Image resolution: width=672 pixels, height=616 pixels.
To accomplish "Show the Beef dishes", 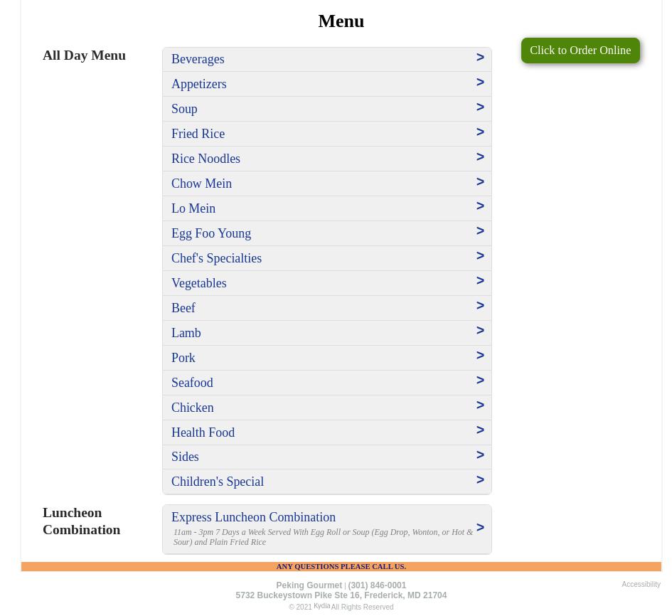I will pyautogui.click(x=183, y=308).
